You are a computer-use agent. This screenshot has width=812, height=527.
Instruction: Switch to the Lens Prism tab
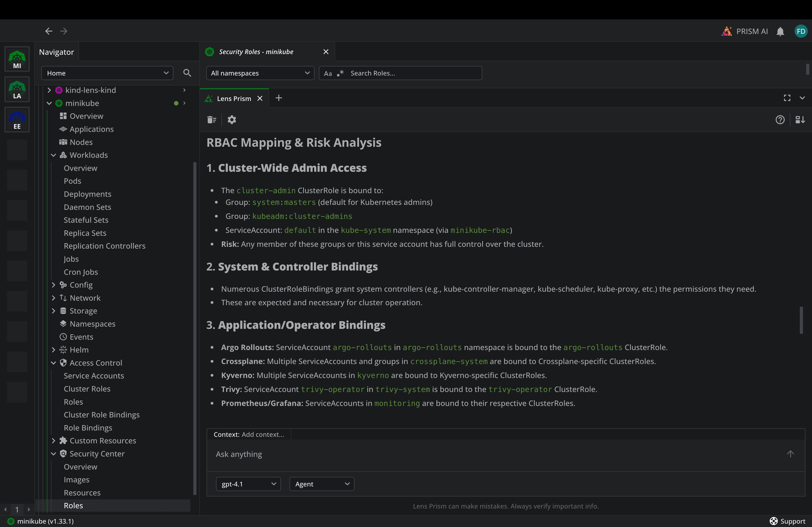click(x=234, y=99)
